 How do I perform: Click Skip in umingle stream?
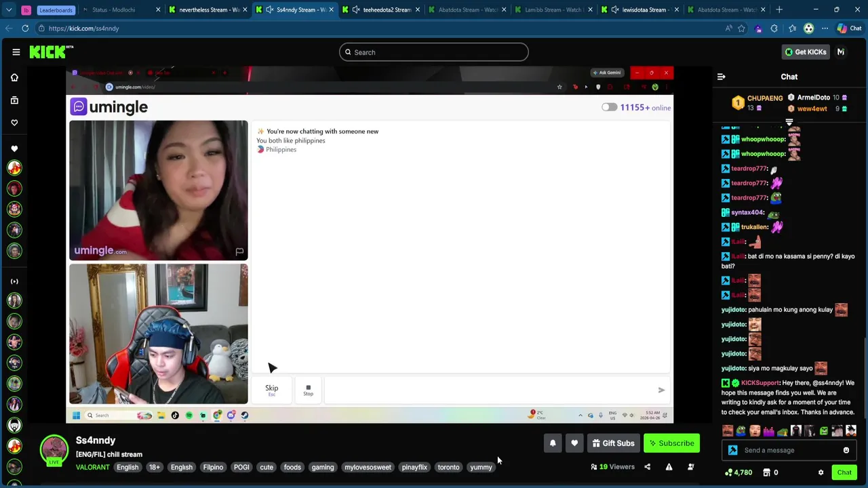click(x=271, y=390)
